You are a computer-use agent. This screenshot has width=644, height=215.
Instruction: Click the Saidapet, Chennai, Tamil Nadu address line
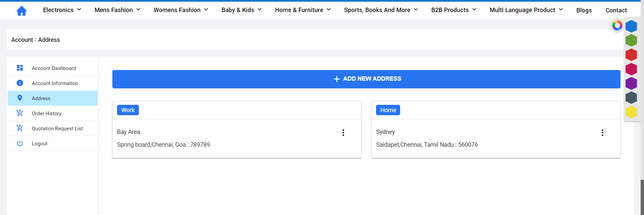427,145
